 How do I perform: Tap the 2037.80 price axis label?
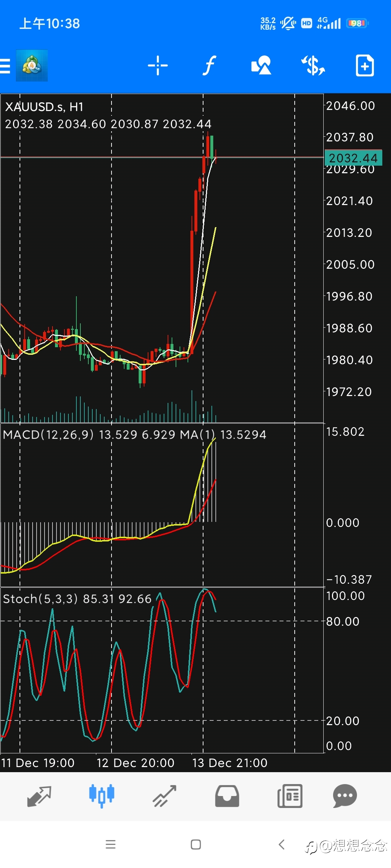coord(350,137)
